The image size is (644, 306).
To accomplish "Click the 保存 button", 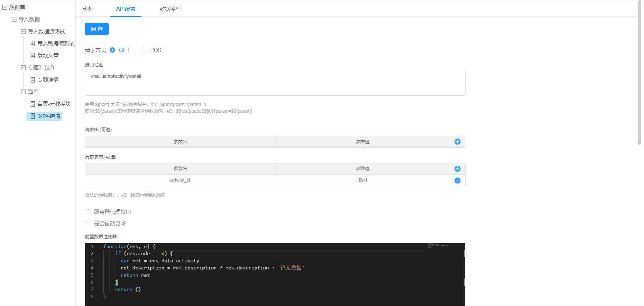I will [x=97, y=29].
